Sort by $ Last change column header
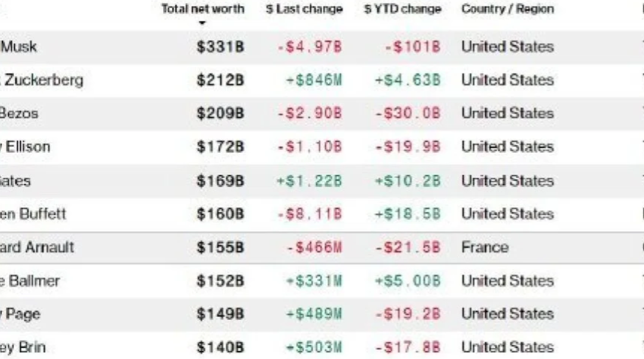 click(304, 8)
